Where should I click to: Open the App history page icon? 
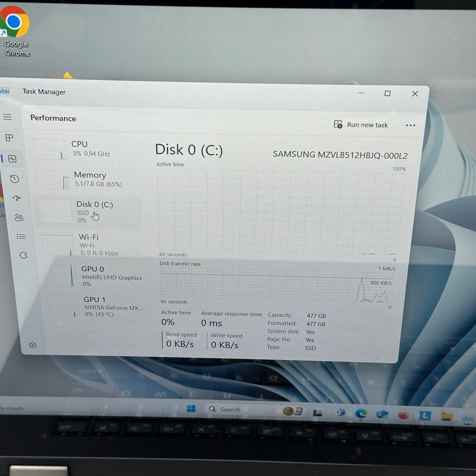(x=14, y=179)
